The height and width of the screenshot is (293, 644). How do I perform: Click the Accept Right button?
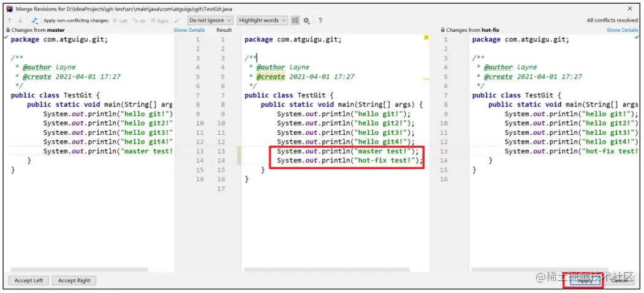coord(74,281)
